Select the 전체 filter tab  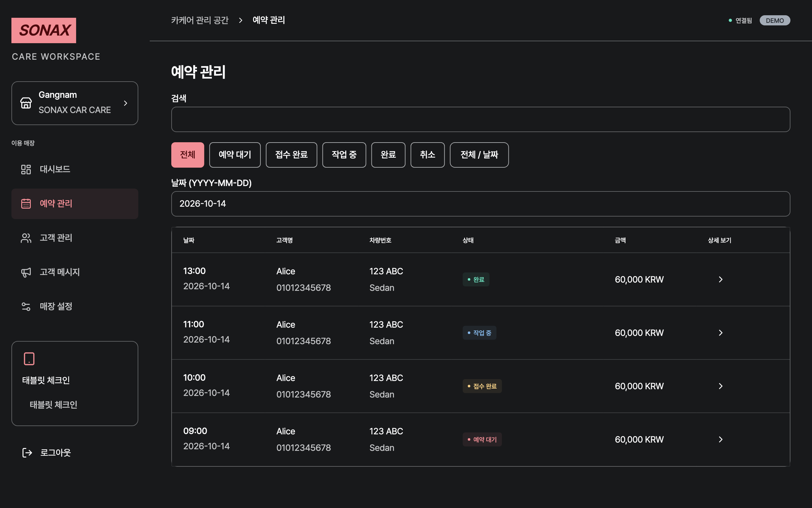[187, 155]
